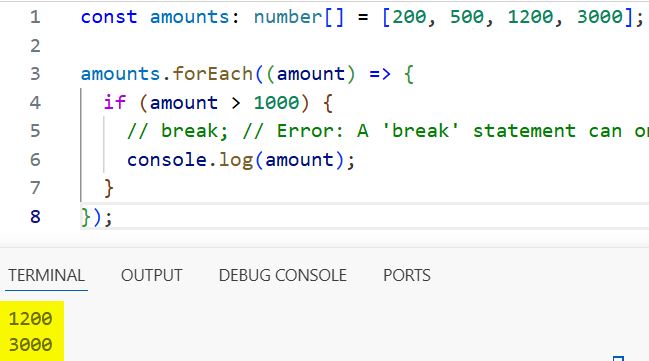Click the 'log' method on line 6

point(236,161)
